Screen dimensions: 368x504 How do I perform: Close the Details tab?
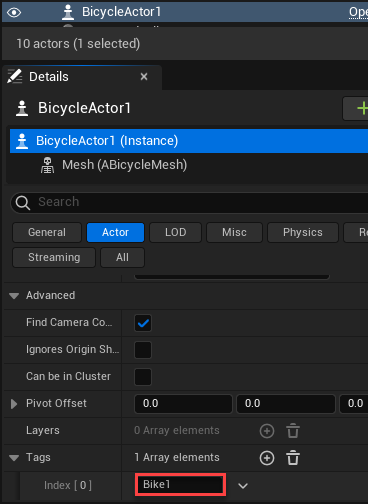tap(144, 77)
